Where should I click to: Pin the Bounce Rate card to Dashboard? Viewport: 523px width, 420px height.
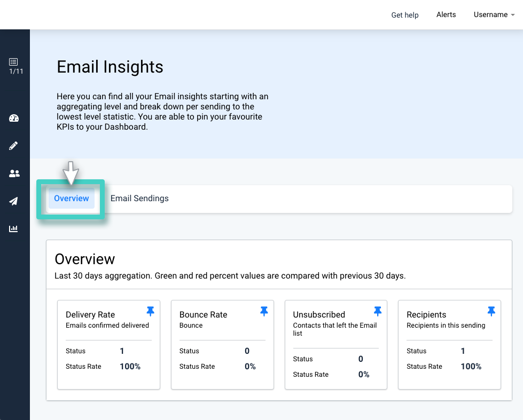[264, 311]
